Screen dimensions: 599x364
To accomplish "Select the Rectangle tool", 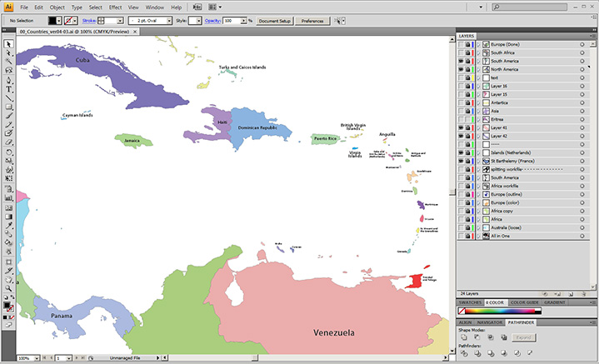I will coord(9,107).
